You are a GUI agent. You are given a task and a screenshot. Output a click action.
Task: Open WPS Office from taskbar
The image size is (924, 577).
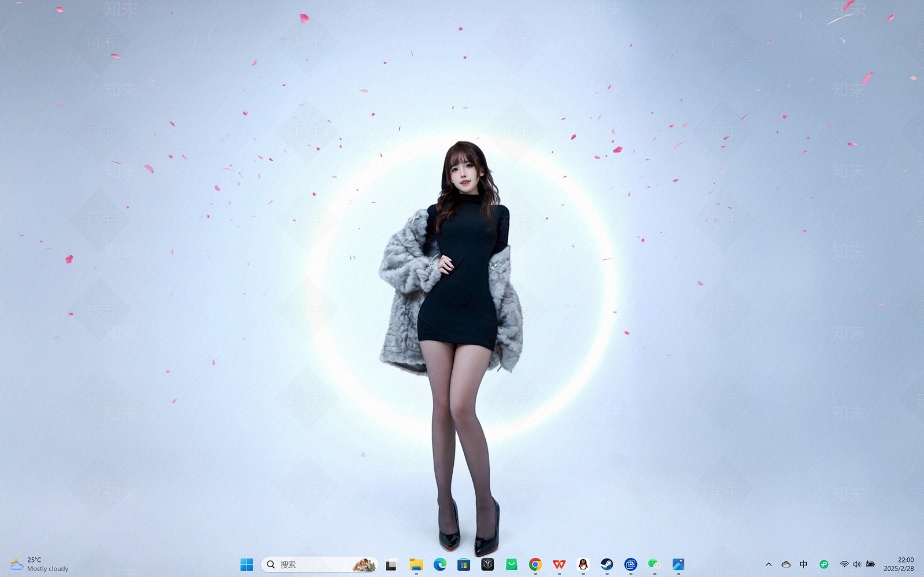559,564
